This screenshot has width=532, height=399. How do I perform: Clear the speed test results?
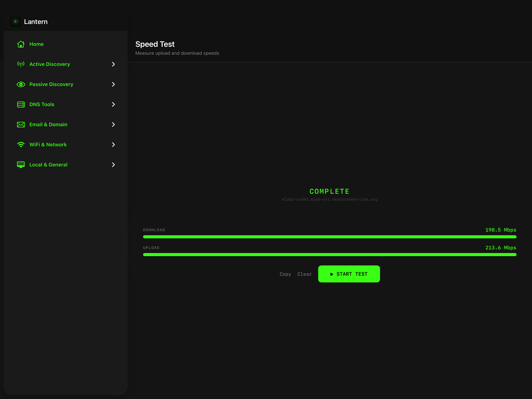pos(304,274)
